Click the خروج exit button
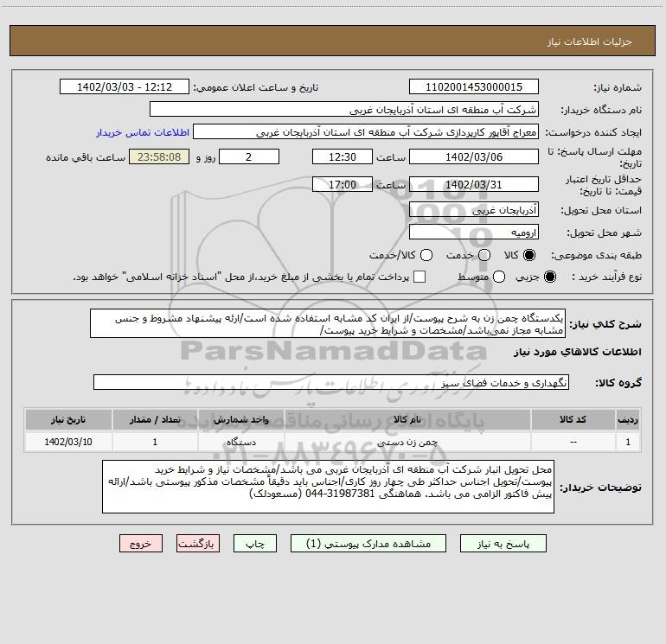 coord(141,544)
